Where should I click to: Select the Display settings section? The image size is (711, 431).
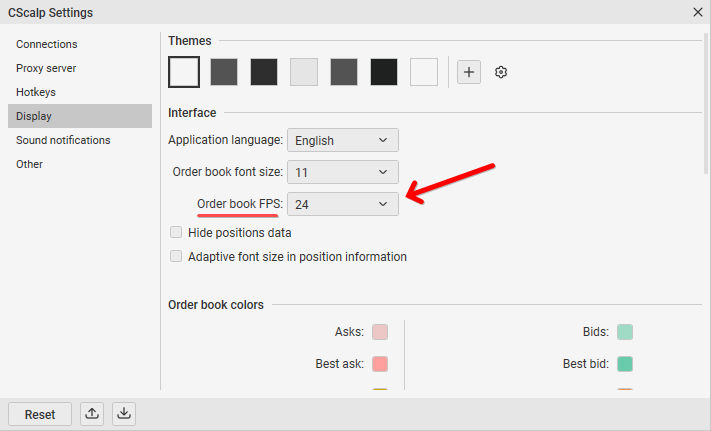coord(80,116)
